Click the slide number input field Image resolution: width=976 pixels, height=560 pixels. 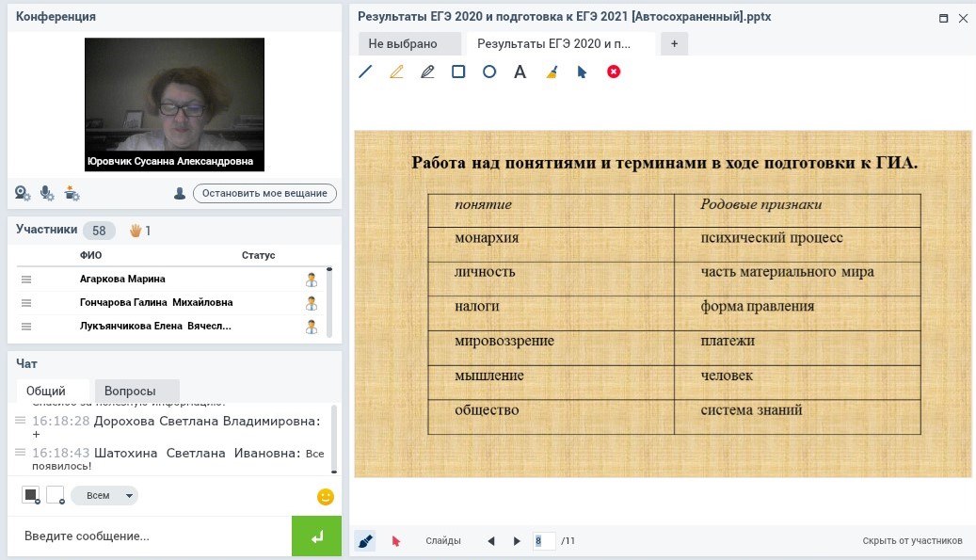pos(544,541)
